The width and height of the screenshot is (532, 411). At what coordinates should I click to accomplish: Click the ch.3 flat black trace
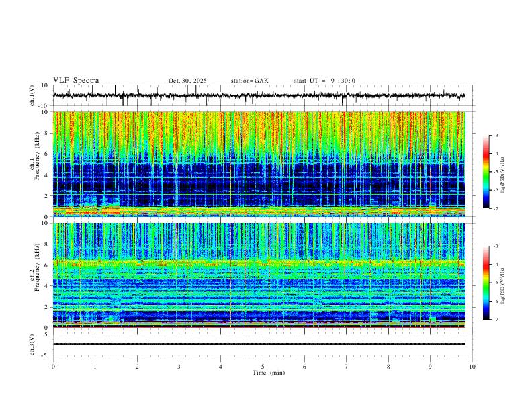pos(259,344)
